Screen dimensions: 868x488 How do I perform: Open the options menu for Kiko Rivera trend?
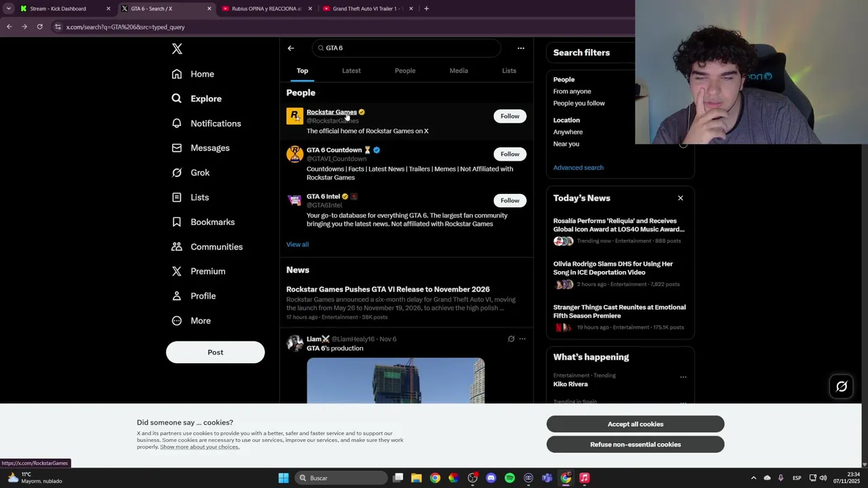[683, 377]
